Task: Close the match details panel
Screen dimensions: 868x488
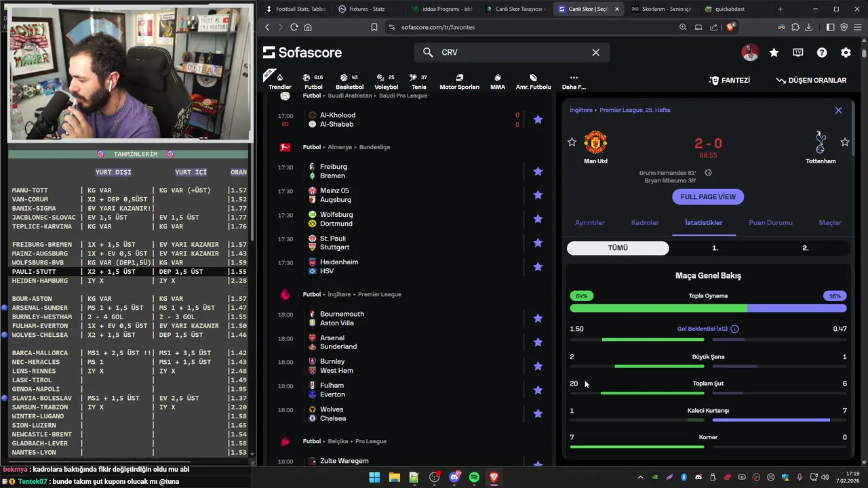Action: tap(838, 110)
